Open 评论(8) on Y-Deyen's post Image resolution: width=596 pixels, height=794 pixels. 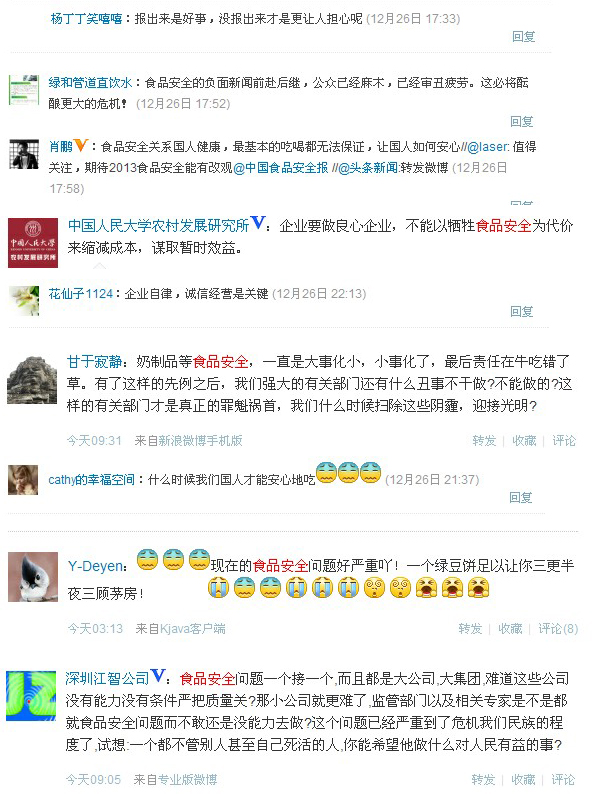tap(558, 628)
